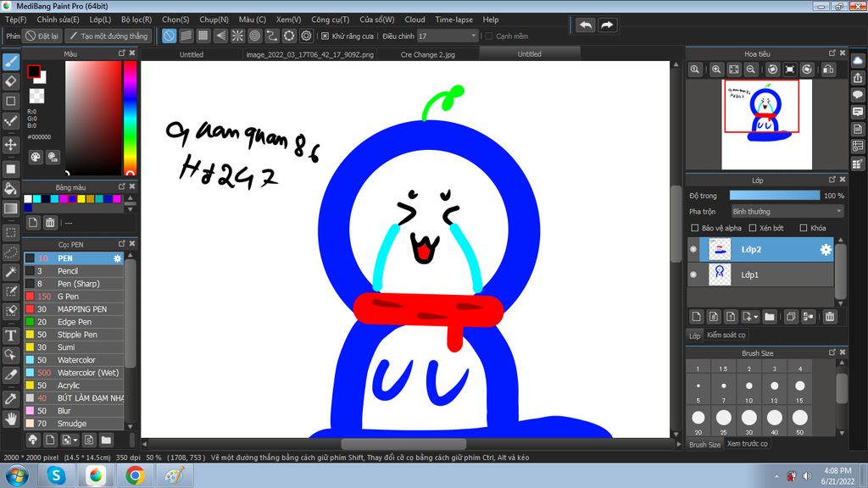
Task: Select the Gradient tool
Action: click(x=10, y=208)
